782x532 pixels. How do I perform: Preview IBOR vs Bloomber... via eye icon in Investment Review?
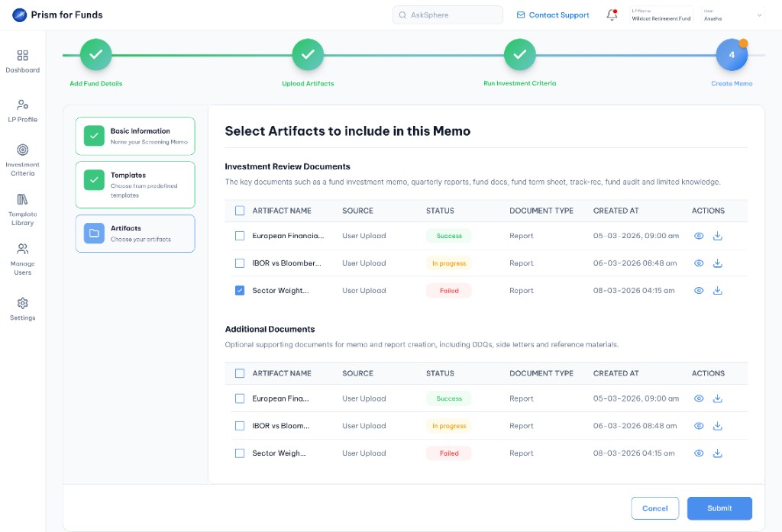click(699, 263)
